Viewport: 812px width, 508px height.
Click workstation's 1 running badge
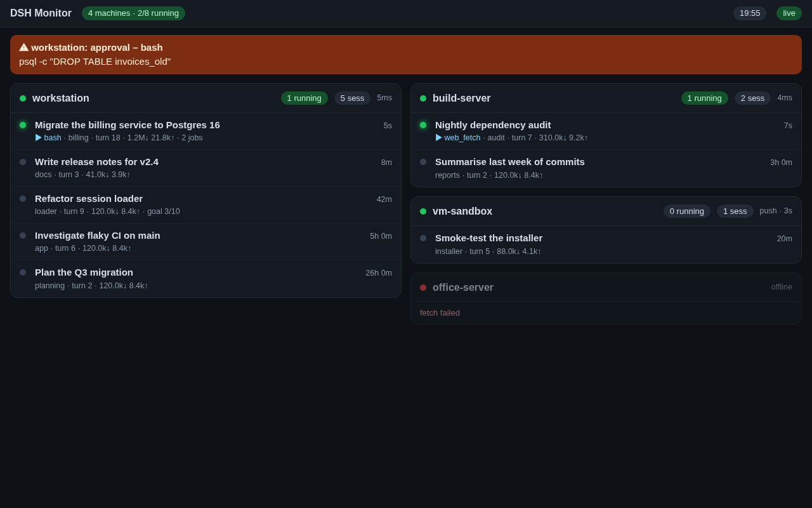304,98
